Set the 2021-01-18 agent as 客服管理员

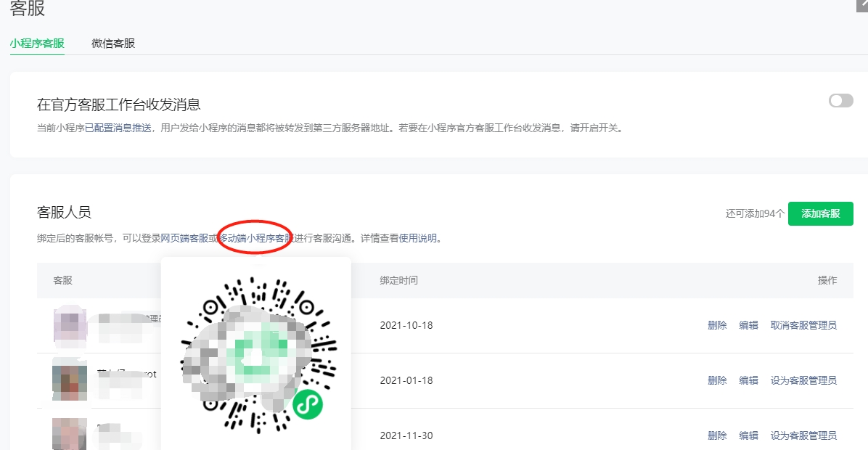803,380
